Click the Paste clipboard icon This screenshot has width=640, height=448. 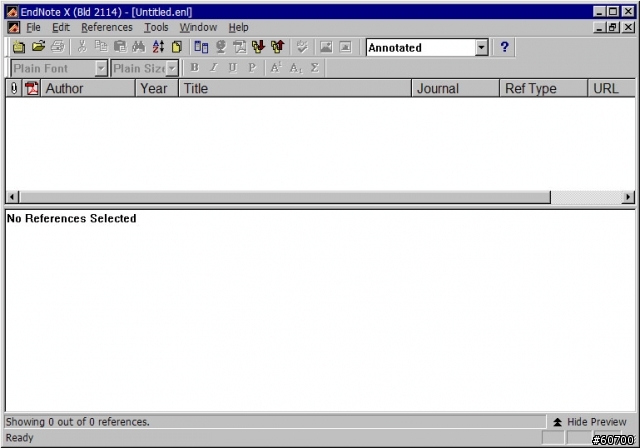pyautogui.click(x=120, y=47)
